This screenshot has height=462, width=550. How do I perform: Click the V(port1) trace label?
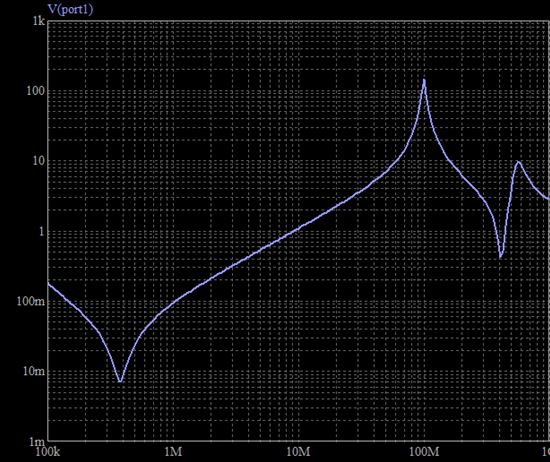[x=70, y=9]
